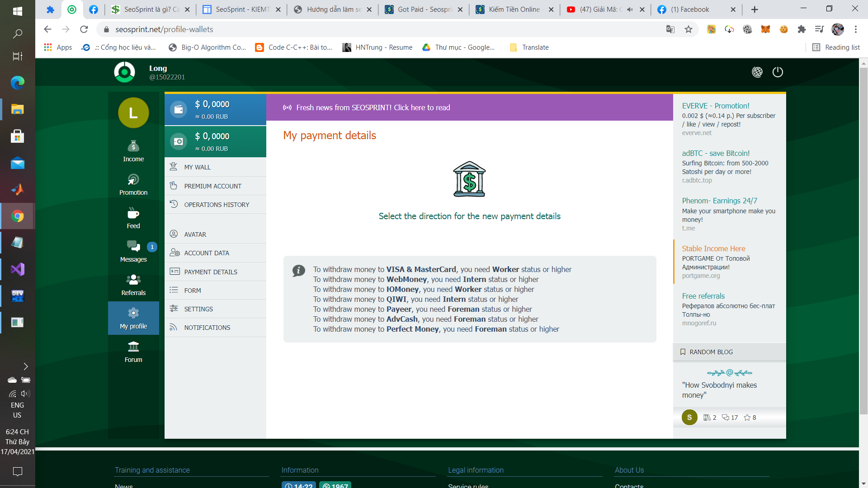Viewport: 868px width, 488px height.
Task: Click the power logout icon
Action: tap(778, 72)
